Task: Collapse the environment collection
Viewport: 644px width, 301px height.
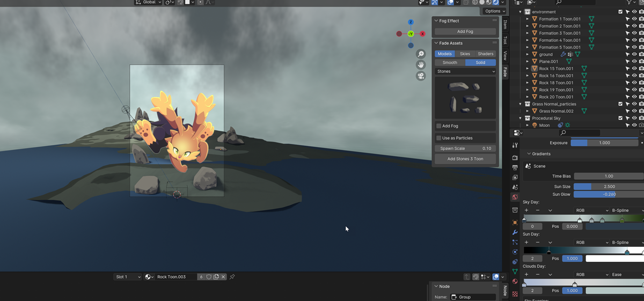Action: click(520, 12)
